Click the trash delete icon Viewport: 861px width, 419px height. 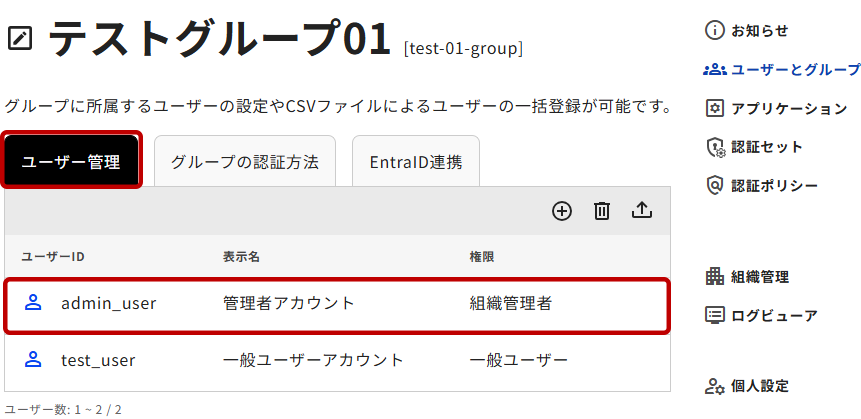coord(602,210)
